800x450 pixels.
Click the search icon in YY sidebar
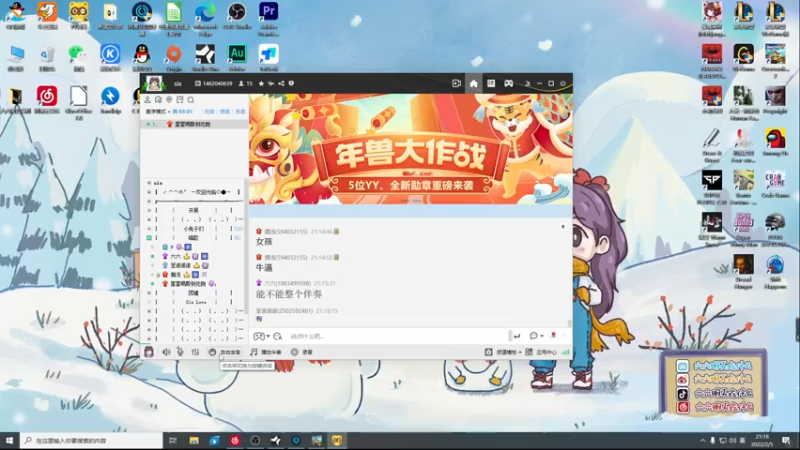[191, 99]
